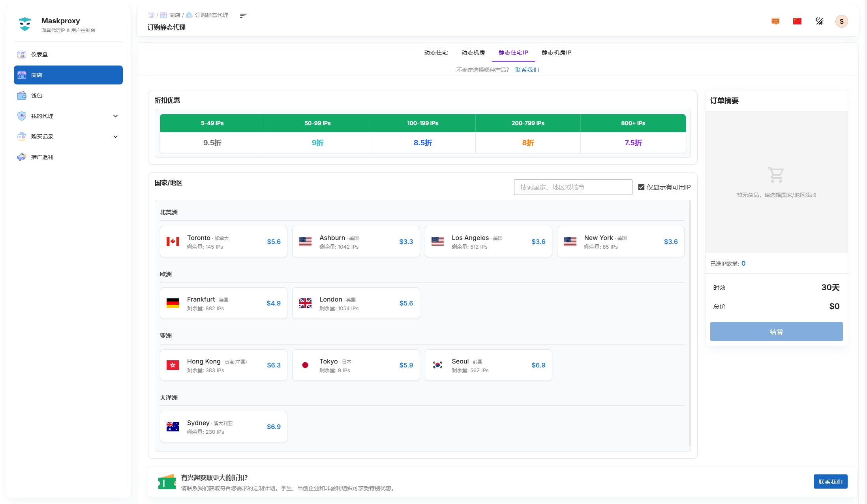Open the orange message notification icon
Screen dimensions: 867x504
[775, 21]
